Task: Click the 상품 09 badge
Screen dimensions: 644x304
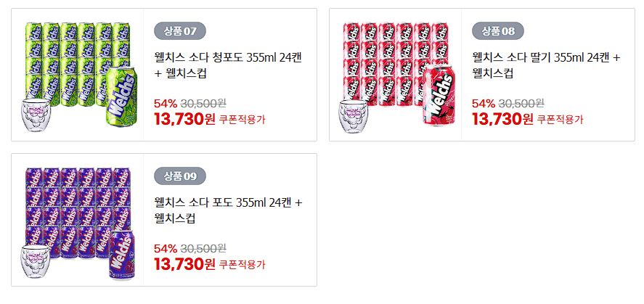Action: [180, 176]
